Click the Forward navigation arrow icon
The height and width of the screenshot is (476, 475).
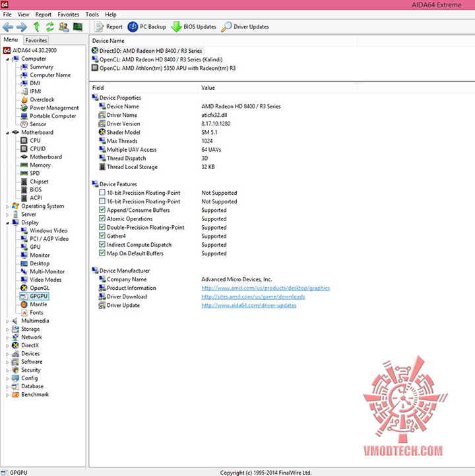tap(22, 27)
